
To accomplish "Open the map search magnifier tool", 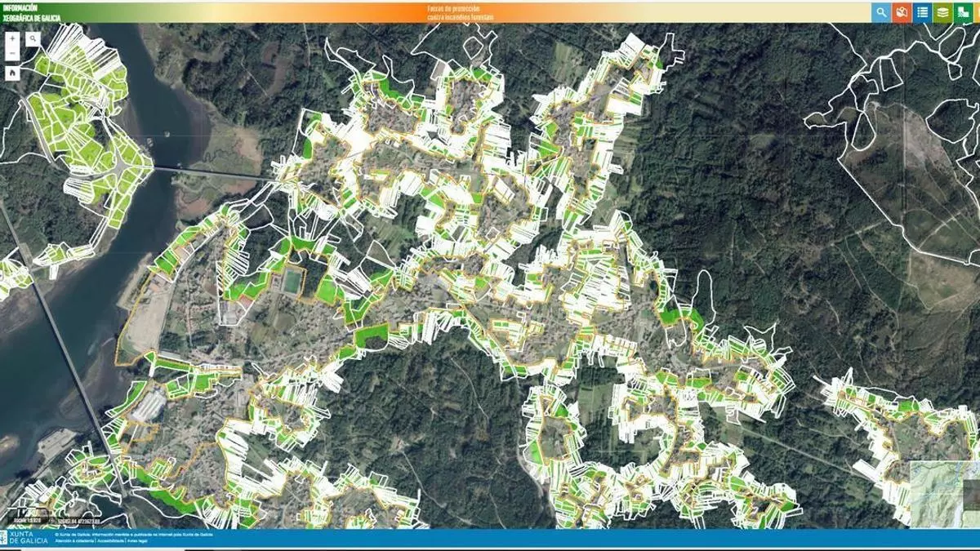I will pos(33,38).
